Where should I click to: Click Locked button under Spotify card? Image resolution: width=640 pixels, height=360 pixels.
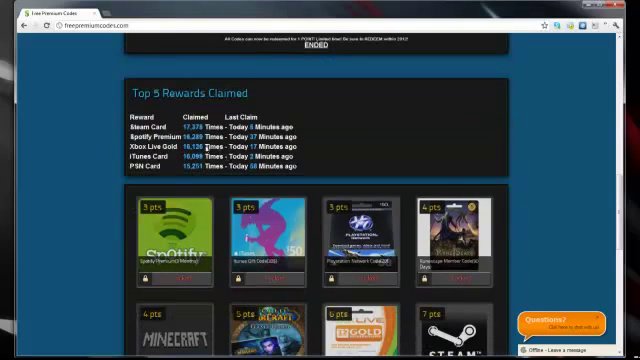pos(182,279)
